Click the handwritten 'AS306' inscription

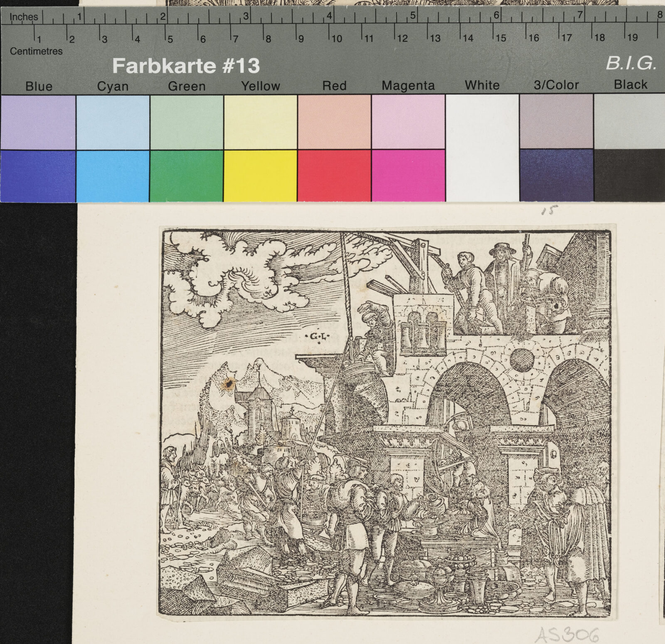pyautogui.click(x=567, y=635)
